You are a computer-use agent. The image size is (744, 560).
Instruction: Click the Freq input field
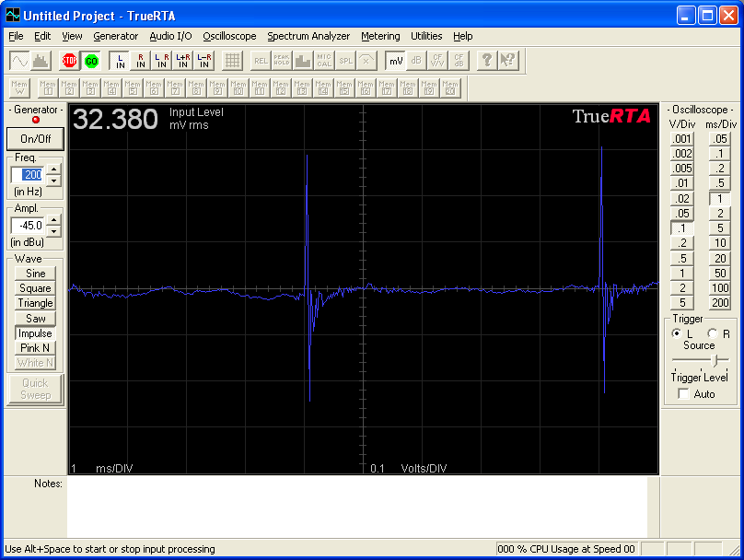coord(28,175)
